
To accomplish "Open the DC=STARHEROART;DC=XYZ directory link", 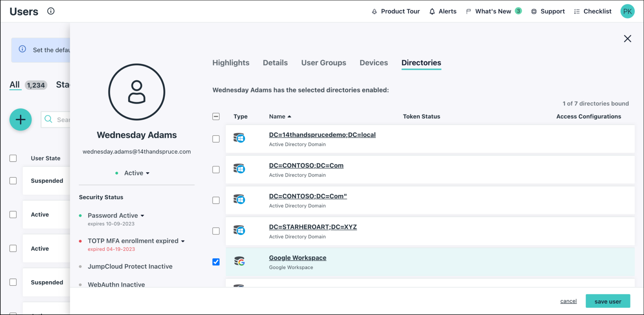I will tap(313, 227).
